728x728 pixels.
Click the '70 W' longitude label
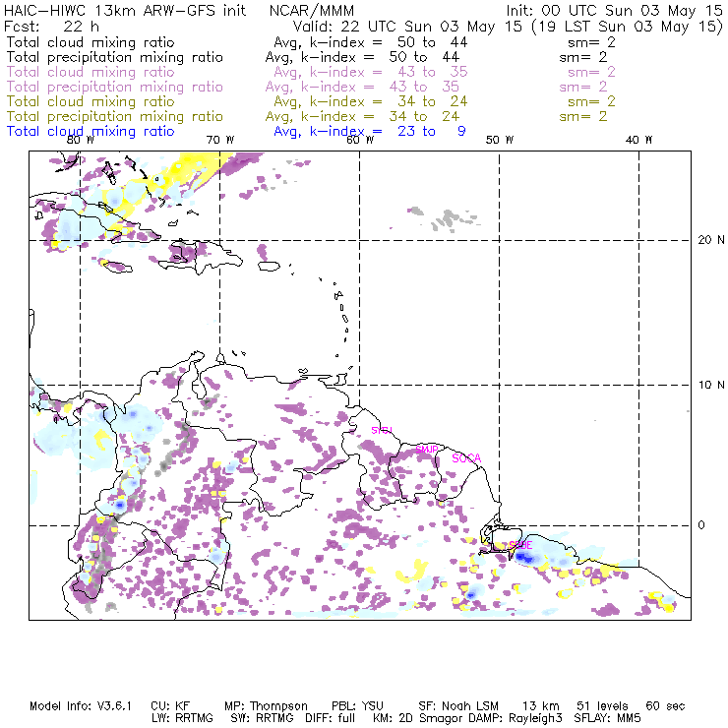[220, 140]
